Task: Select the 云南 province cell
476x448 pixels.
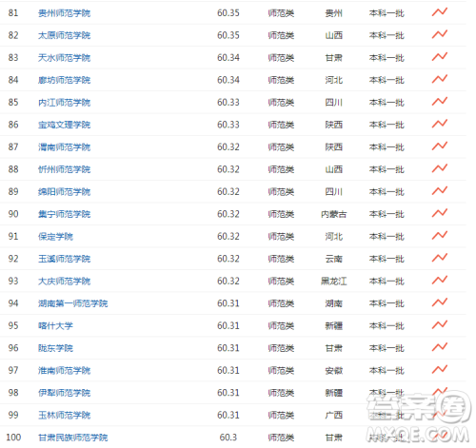Action: pyautogui.click(x=333, y=259)
